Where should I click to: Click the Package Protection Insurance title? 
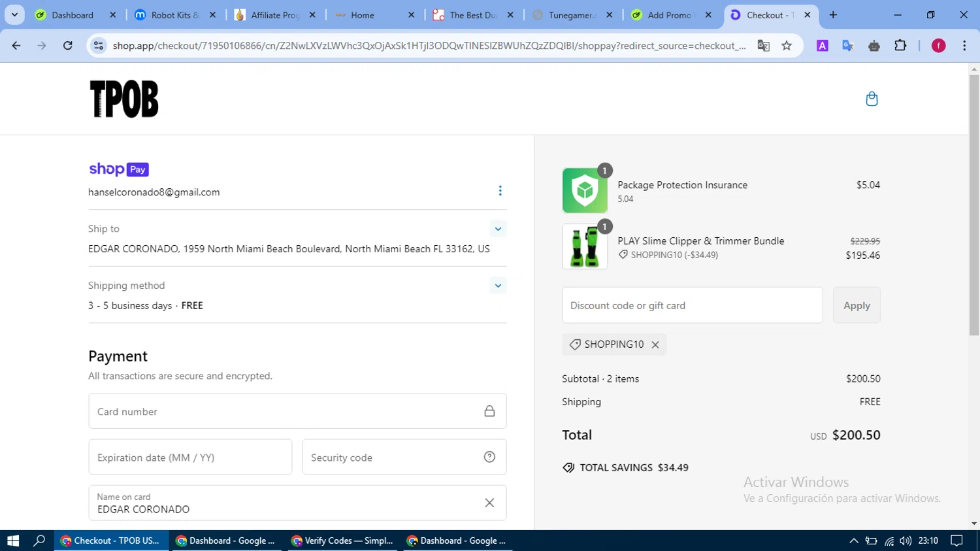tap(682, 185)
